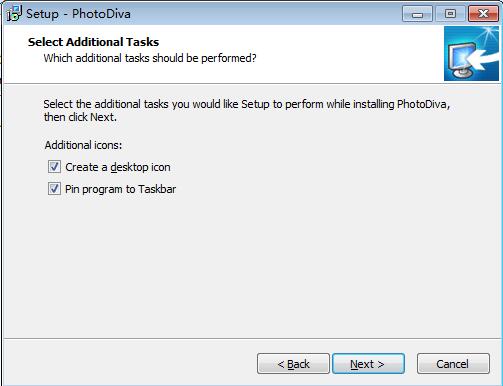
Task: Continue installation with the Next button
Action: pos(368,364)
